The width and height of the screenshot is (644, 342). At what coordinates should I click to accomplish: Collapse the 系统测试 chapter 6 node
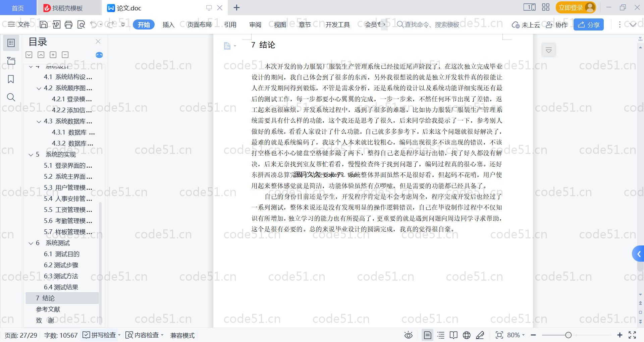31,243
